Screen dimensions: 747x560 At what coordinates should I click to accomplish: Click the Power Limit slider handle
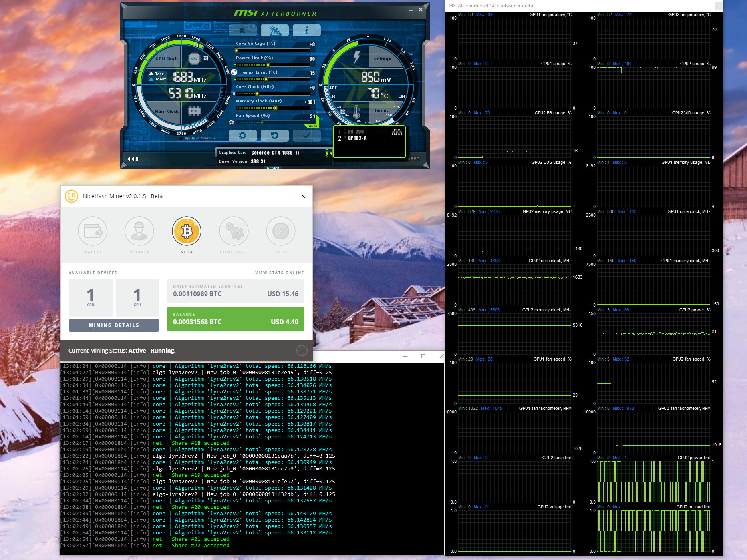(x=268, y=65)
